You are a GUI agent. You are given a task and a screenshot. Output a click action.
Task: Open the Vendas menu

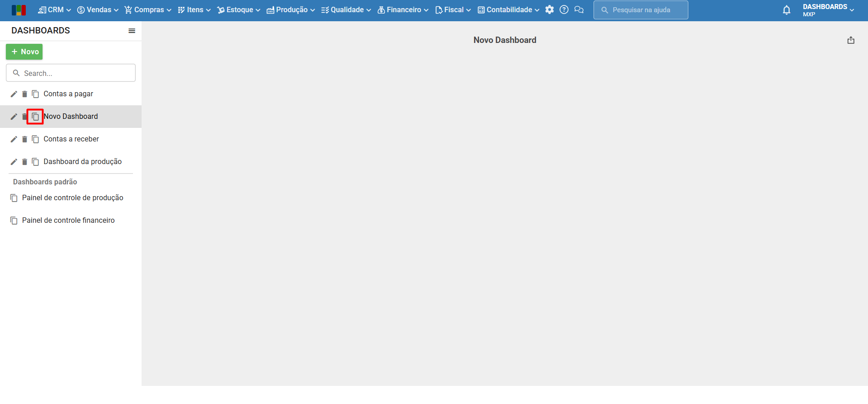pyautogui.click(x=98, y=10)
